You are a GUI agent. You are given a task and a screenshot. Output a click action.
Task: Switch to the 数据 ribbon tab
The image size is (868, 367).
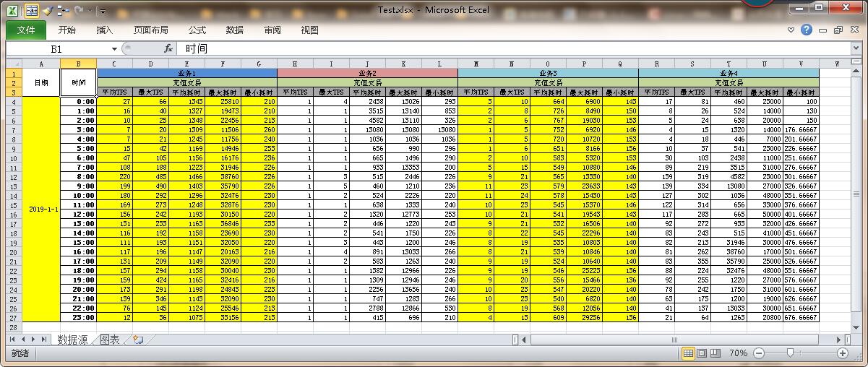(235, 30)
